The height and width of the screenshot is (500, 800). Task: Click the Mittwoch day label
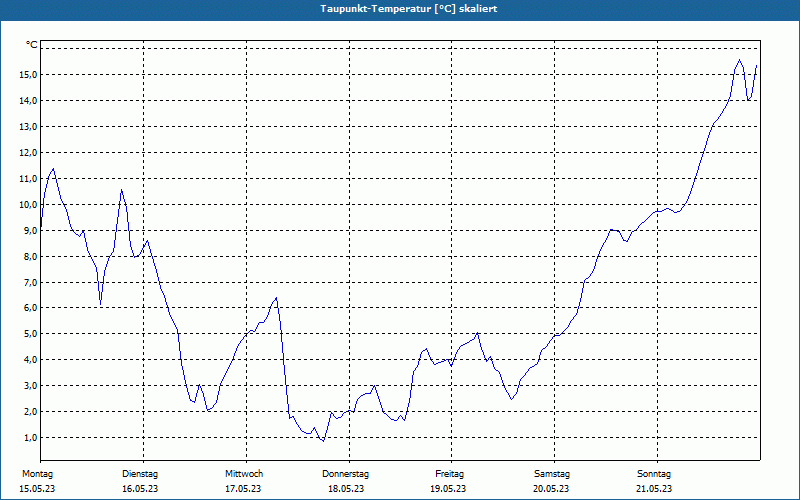pos(244,474)
